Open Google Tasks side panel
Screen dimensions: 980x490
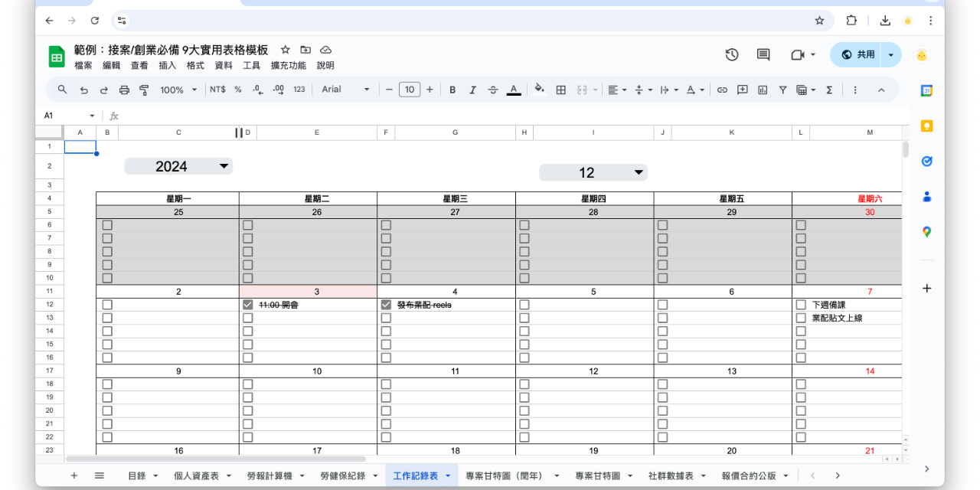[926, 161]
